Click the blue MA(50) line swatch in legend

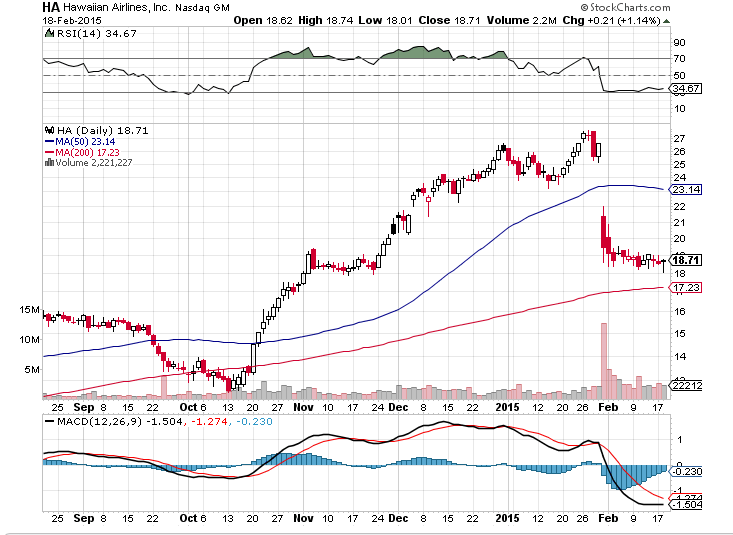coord(49,141)
